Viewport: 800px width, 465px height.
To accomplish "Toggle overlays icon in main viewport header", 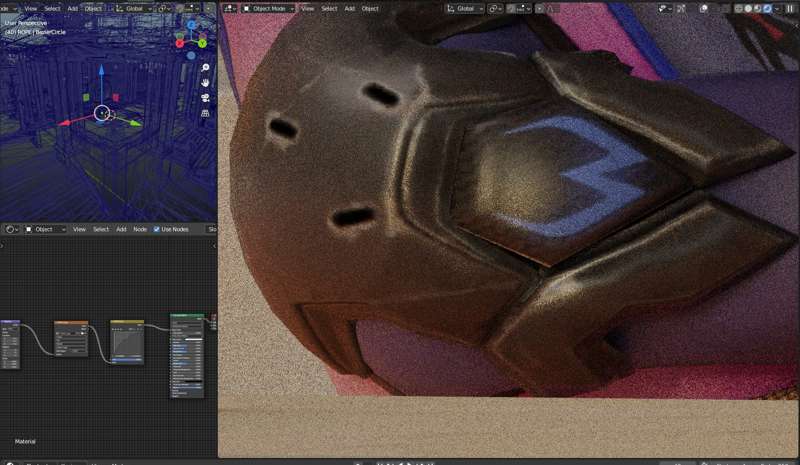I will coord(704,9).
